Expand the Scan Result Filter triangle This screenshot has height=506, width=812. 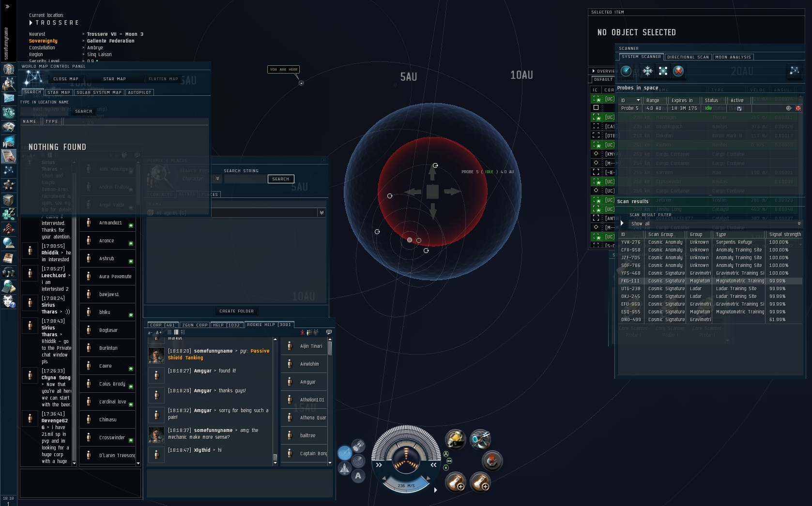pyautogui.click(x=622, y=223)
